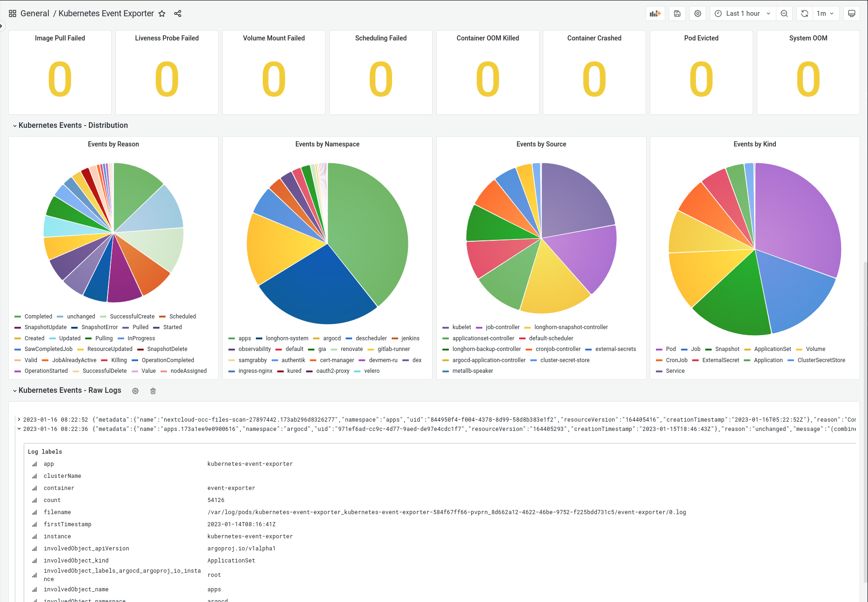The image size is (868, 602).
Task: Open the Last 1 hour time picker
Action: 743,13
